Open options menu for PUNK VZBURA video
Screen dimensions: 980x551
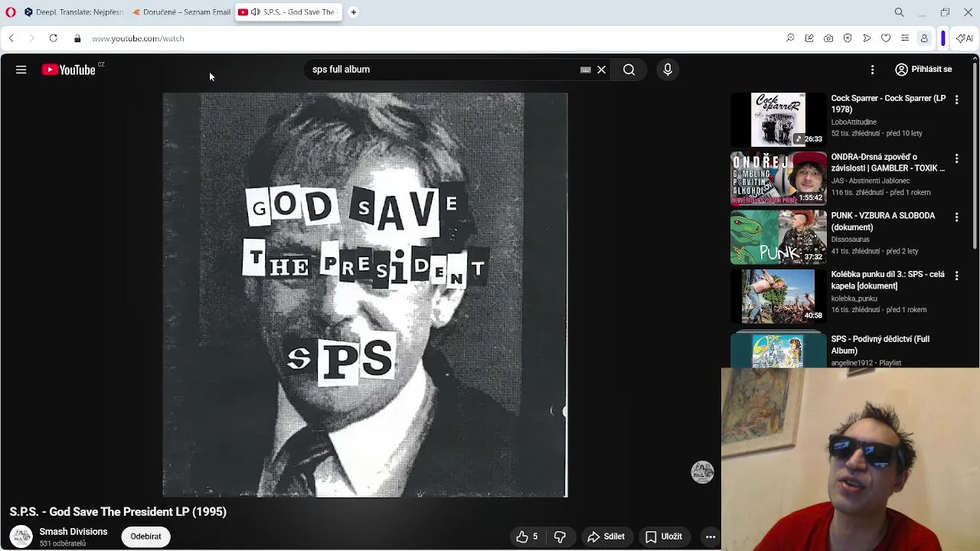click(956, 217)
